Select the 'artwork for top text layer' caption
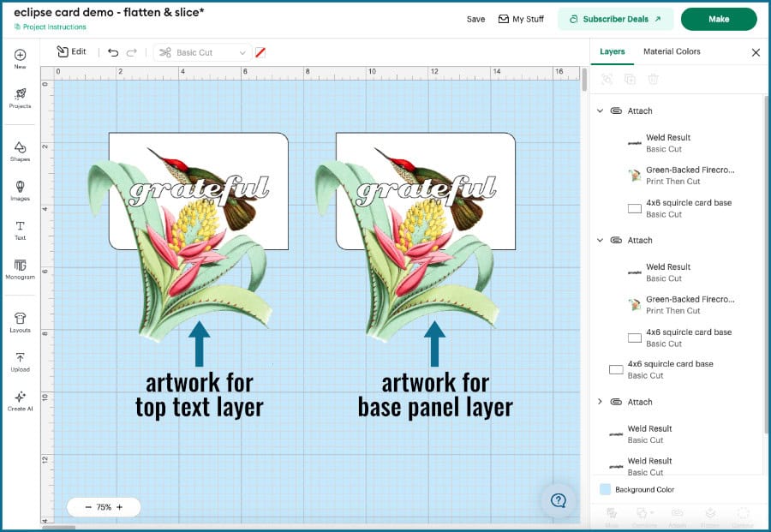 (x=199, y=395)
